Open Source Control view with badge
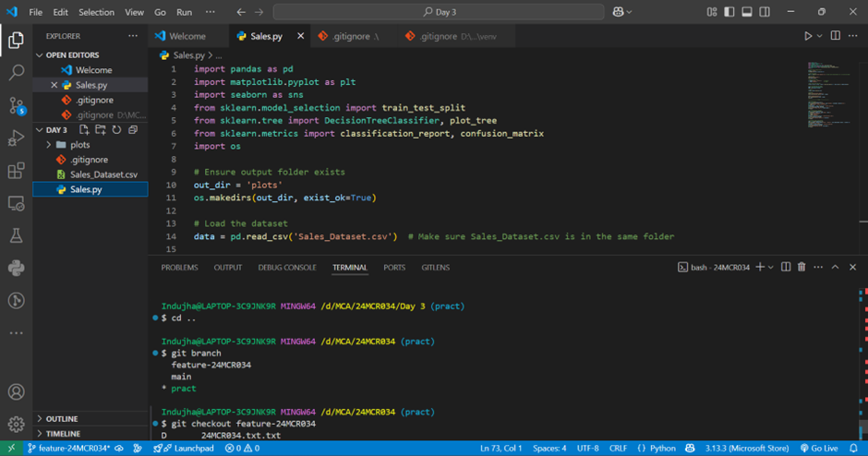The image size is (868, 456). coord(17,105)
